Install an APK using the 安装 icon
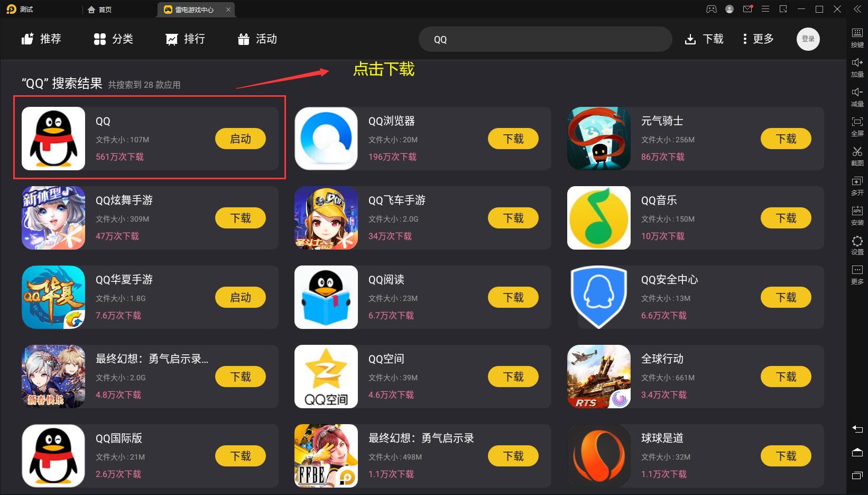The height and width of the screenshot is (495, 868). pos(857,215)
